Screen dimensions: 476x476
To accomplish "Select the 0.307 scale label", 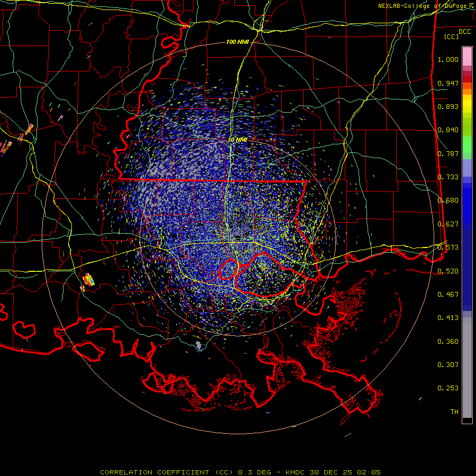I will click(x=448, y=365).
